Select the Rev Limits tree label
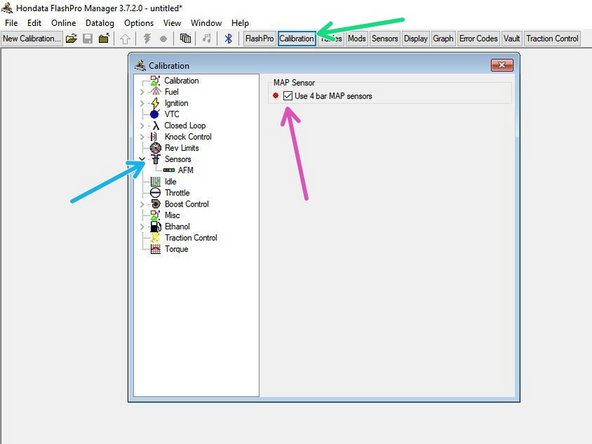Viewport: 592px width, 444px height. tap(182, 148)
